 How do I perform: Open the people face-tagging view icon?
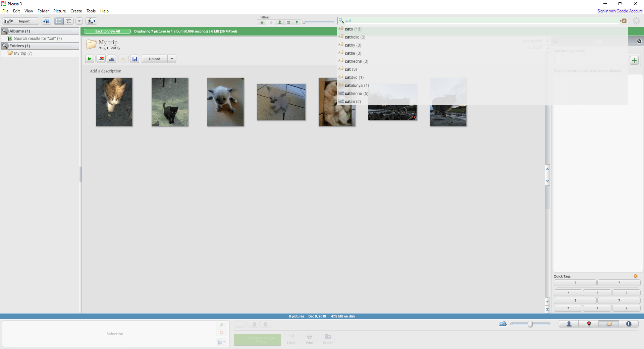click(x=91, y=21)
